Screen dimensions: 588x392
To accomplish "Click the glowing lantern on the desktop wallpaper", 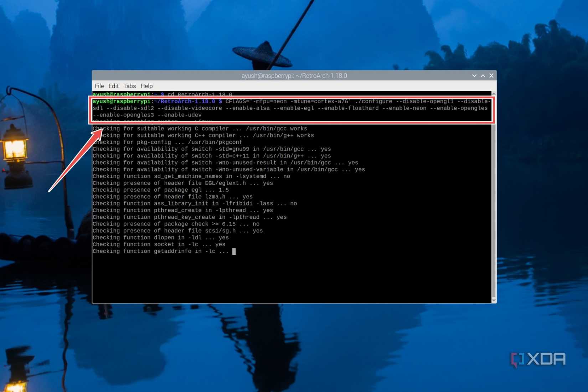I will [15, 148].
